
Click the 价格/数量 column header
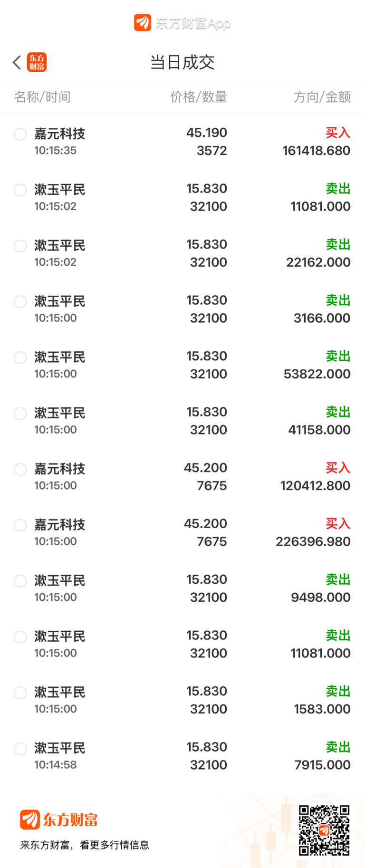click(199, 97)
